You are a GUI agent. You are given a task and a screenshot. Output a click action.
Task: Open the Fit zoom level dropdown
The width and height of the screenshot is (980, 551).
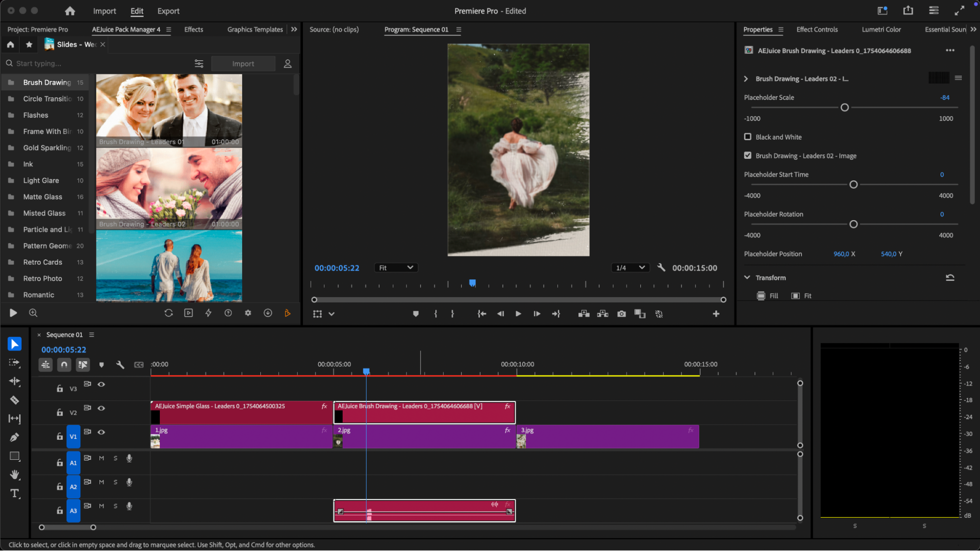pos(396,268)
